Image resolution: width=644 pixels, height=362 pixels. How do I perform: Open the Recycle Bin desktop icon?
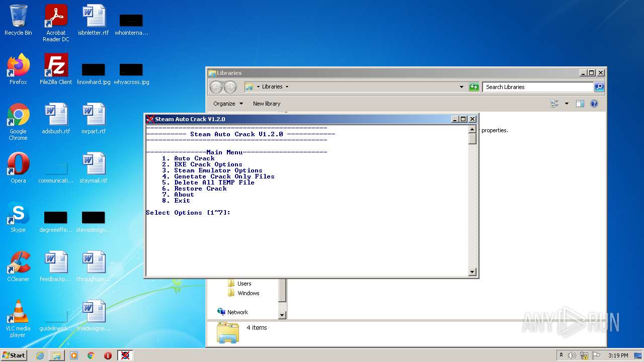click(18, 20)
